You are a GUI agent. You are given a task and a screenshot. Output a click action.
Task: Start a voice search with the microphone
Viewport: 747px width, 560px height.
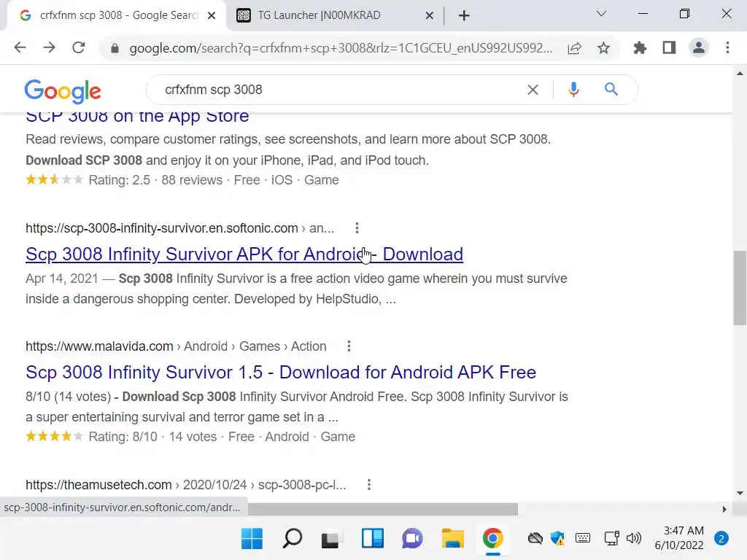(573, 90)
